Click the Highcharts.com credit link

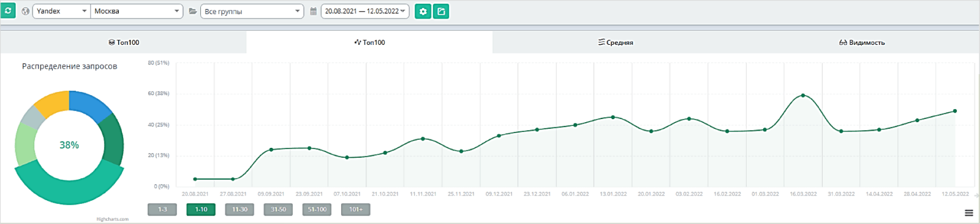(113, 219)
